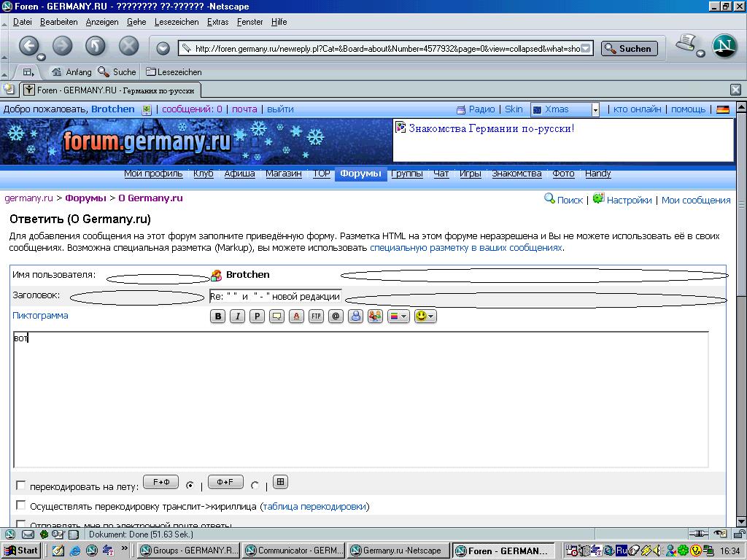Open 'специальную разметку в ваших сообщениях' link
This screenshot has width=747, height=560.
[x=466, y=248]
